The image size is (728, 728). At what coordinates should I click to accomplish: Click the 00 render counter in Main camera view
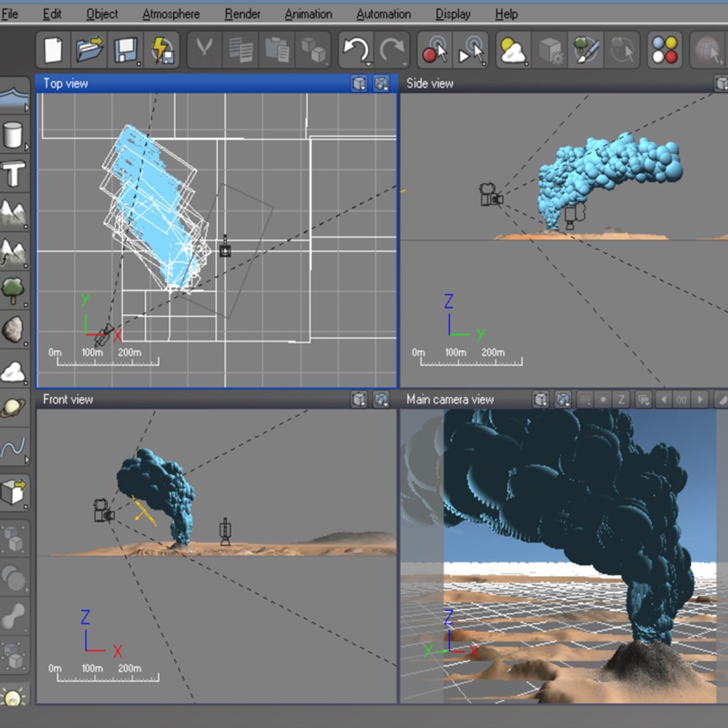coord(681,399)
